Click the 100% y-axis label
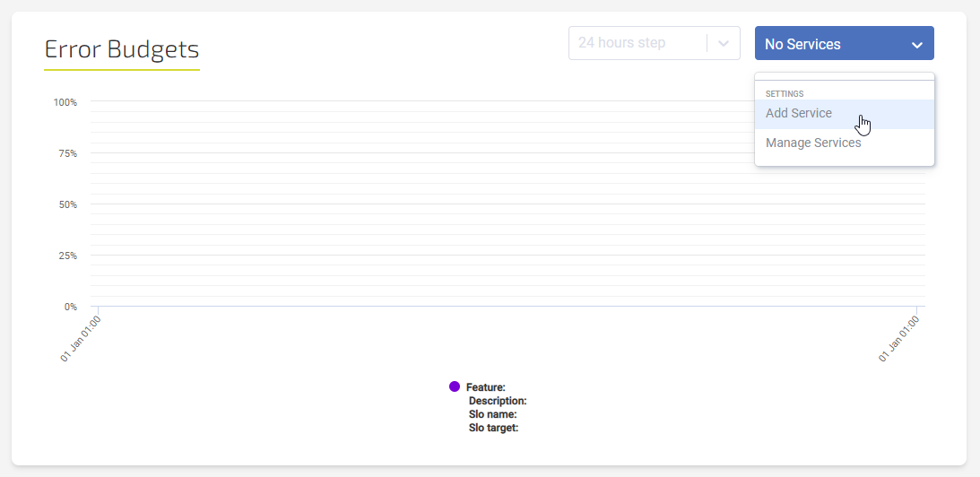This screenshot has height=477, width=980. [65, 102]
